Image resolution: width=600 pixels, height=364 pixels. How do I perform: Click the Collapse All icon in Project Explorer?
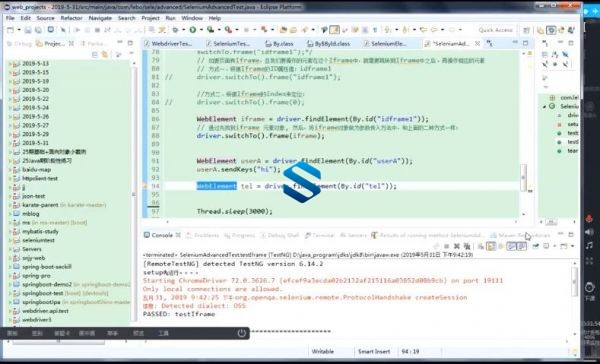pos(95,55)
